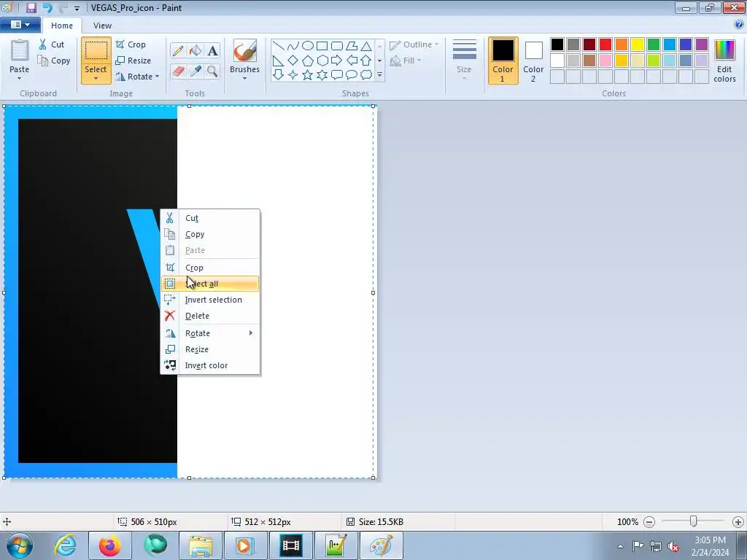Open Customize Quick Access Toolbar arrow
The width and height of the screenshot is (747, 560).
(x=77, y=8)
